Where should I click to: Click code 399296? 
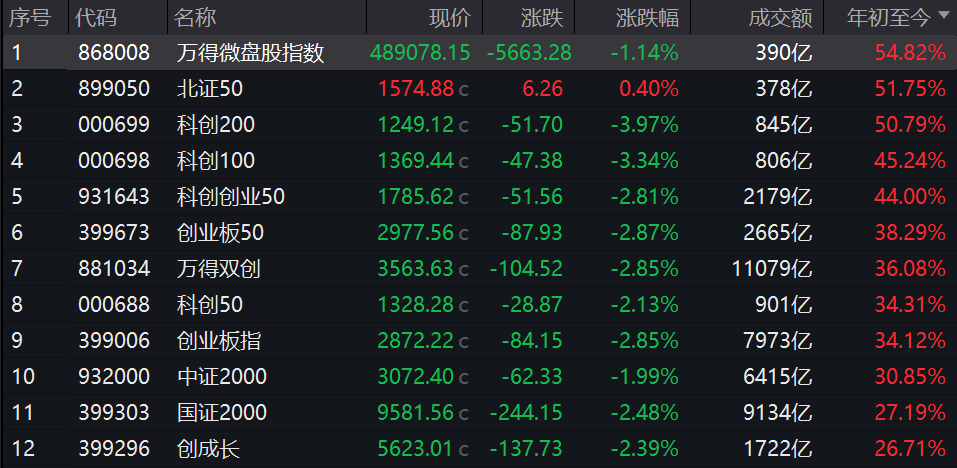pyautogui.click(x=114, y=450)
